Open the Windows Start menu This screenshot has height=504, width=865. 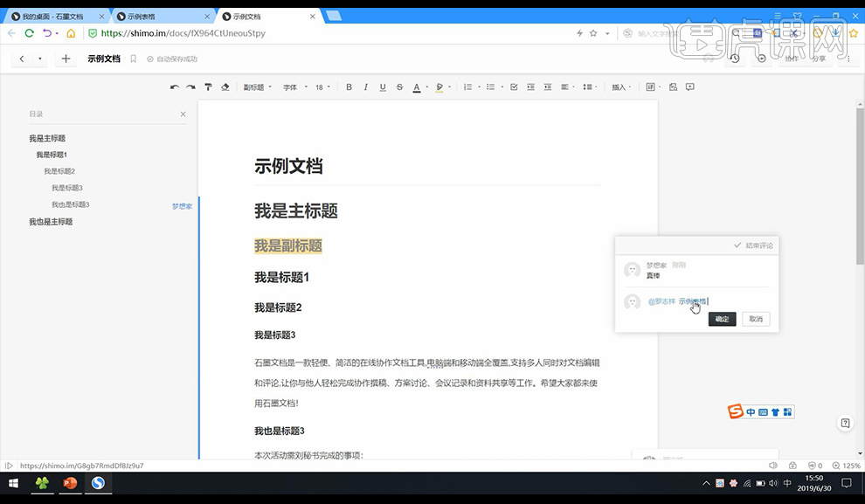click(14, 484)
